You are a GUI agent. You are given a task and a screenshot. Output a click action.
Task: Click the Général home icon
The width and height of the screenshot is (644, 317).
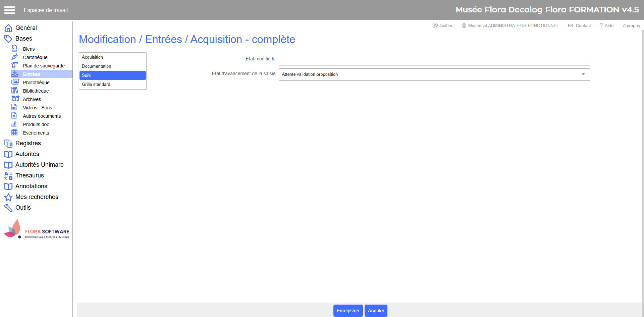pyautogui.click(x=8, y=28)
